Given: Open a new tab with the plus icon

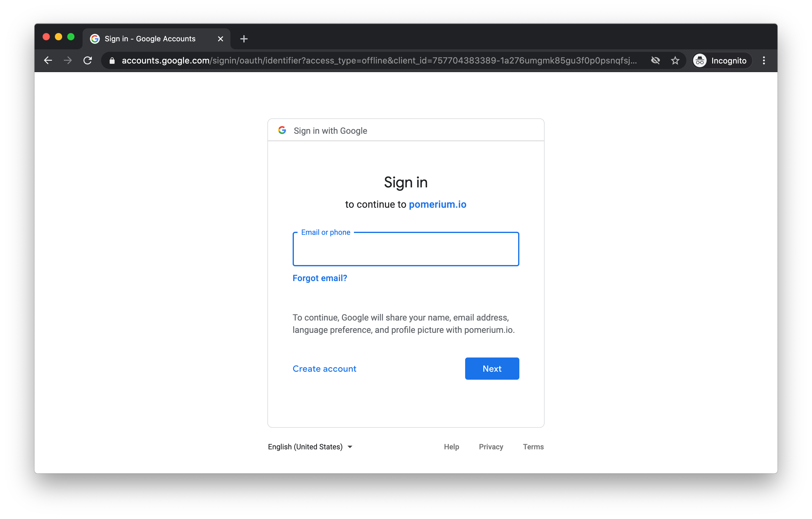Looking at the screenshot, I should coord(244,39).
